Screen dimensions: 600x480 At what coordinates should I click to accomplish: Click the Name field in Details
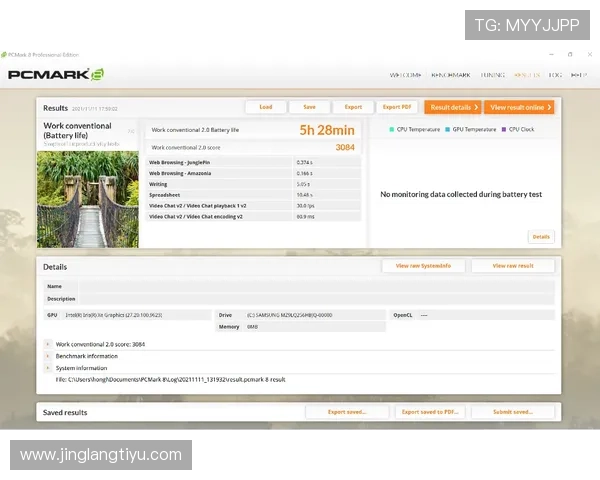click(x=315, y=286)
